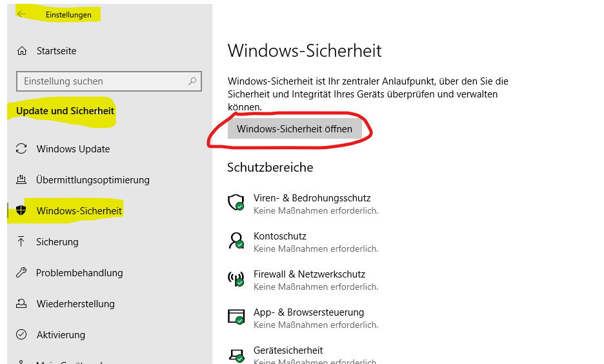604x364 pixels.
Task: Click the Aktivierung checkmark circle icon
Action: (x=21, y=334)
